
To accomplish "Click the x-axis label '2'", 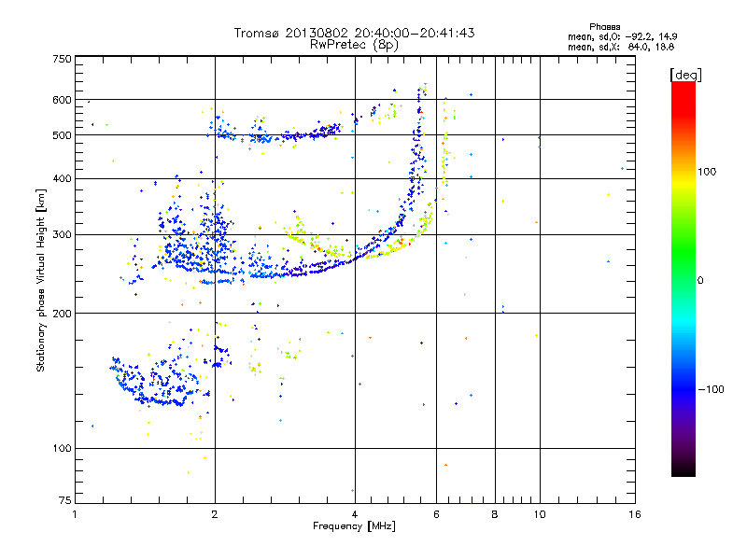I will [x=215, y=514].
